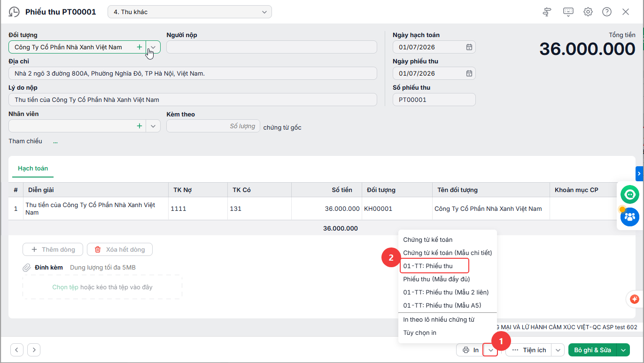
Task: Switch to the Hạch toán tab
Action: (33, 168)
